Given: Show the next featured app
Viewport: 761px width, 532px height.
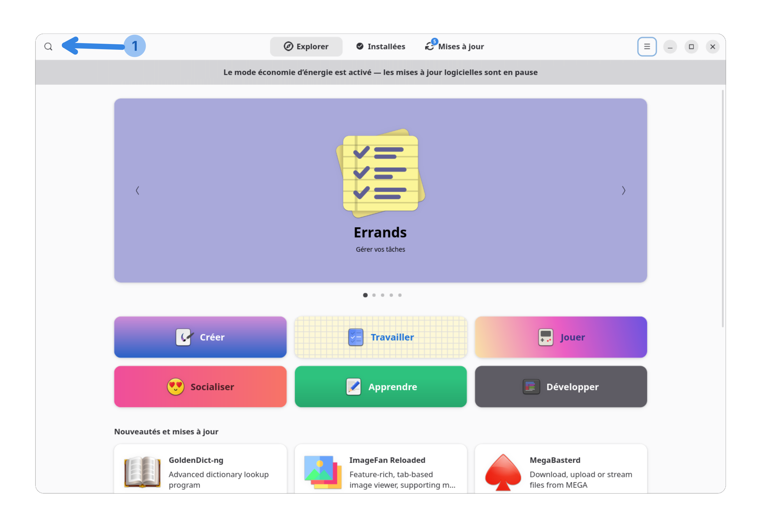Looking at the screenshot, I should pyautogui.click(x=623, y=190).
